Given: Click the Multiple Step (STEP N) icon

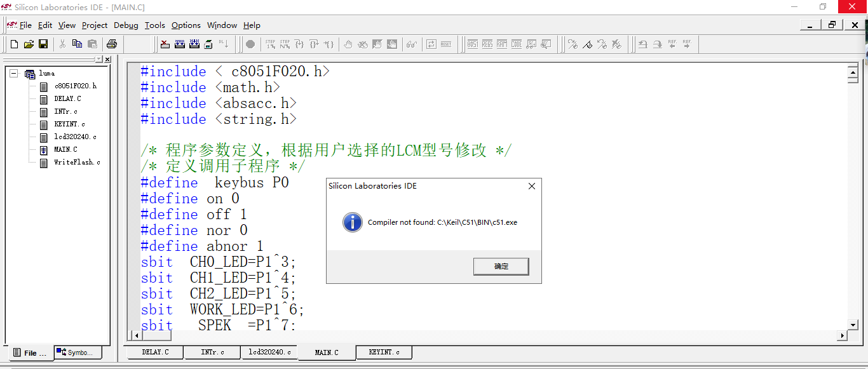Looking at the screenshot, I should 285,44.
